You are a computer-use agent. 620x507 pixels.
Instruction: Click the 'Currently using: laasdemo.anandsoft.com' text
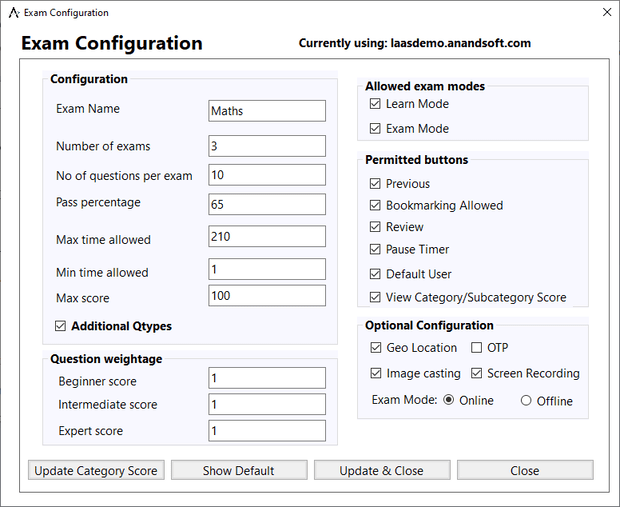pos(414,43)
